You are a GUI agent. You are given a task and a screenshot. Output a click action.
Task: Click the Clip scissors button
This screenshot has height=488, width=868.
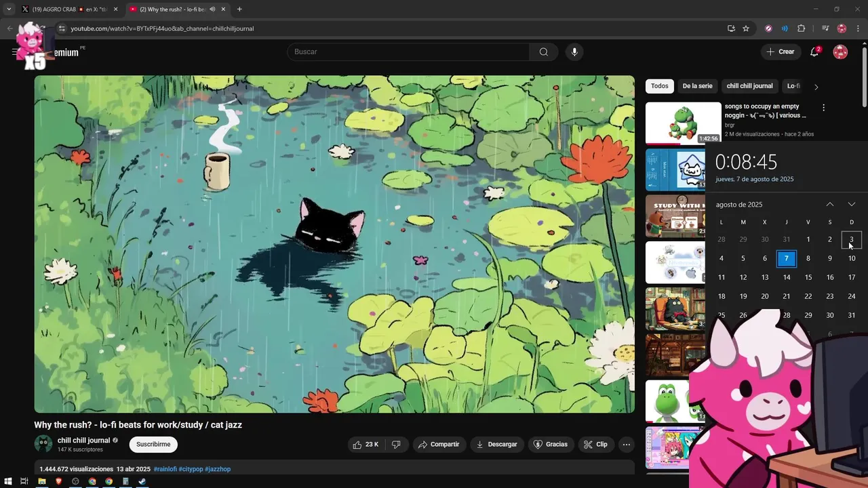click(596, 445)
